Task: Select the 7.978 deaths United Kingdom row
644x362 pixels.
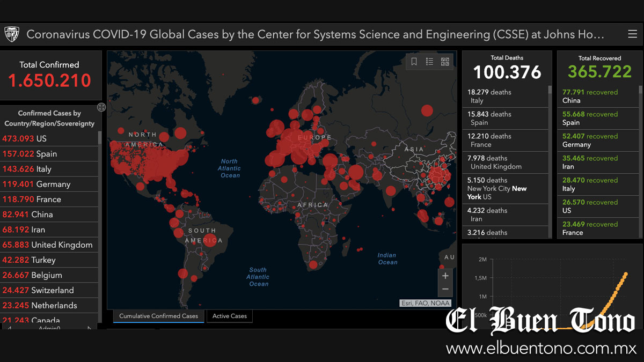Action: 505,162
